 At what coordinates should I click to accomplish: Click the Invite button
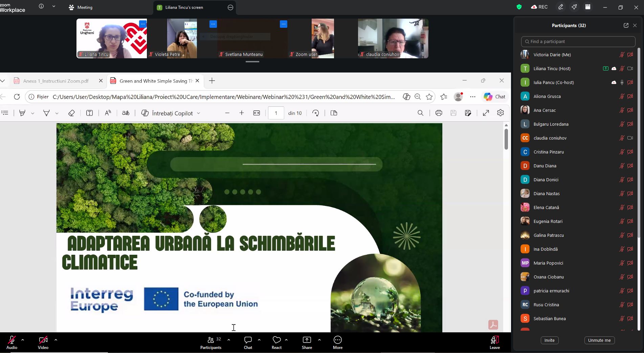549,340
